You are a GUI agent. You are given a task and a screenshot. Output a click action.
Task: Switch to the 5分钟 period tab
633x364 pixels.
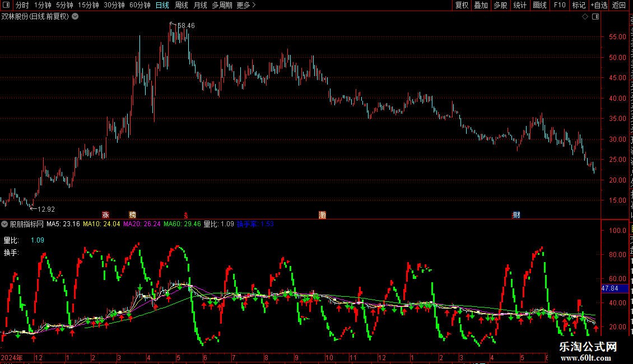click(64, 5)
